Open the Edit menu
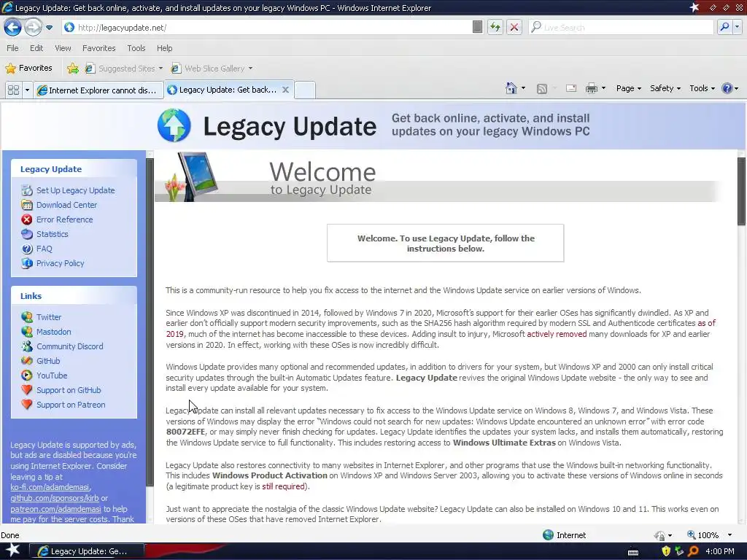747x560 pixels. (36, 48)
